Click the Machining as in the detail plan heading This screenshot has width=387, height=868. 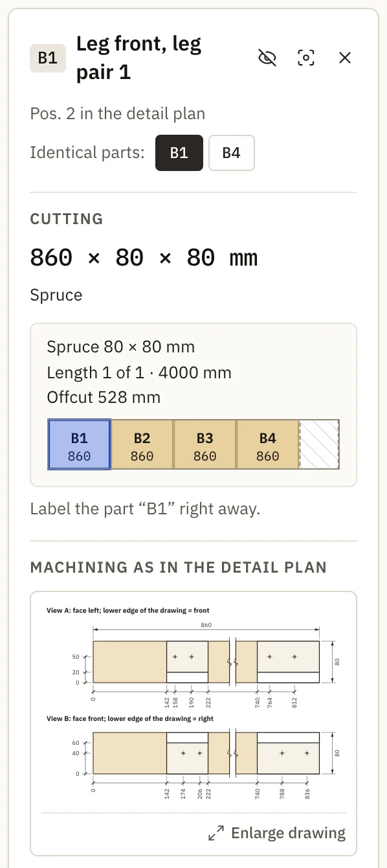pos(179,567)
